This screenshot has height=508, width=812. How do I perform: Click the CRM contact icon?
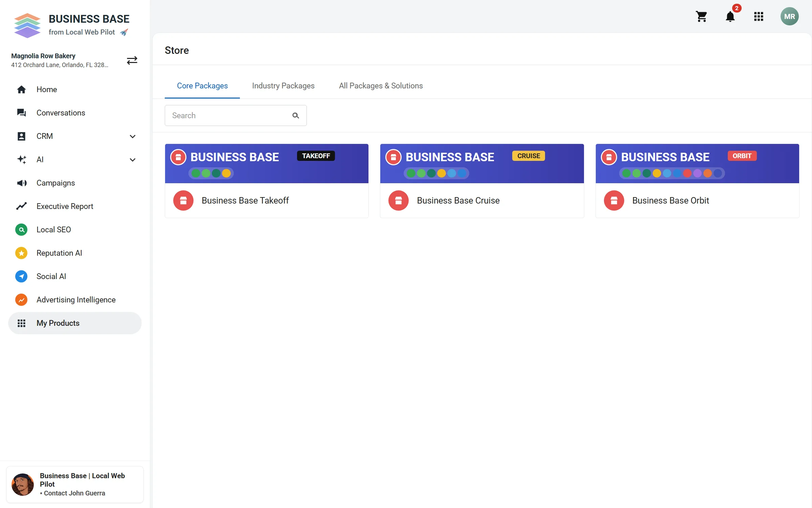click(x=21, y=136)
